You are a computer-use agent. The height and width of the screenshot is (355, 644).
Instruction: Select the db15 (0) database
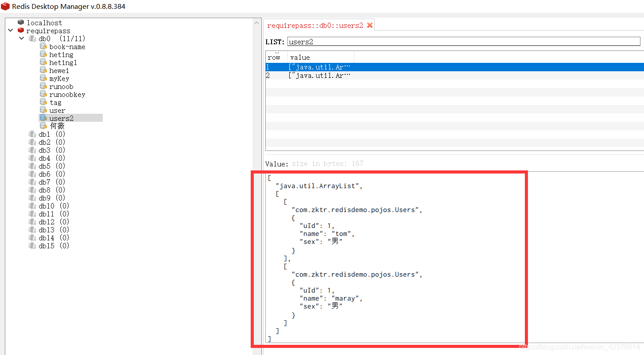click(54, 246)
